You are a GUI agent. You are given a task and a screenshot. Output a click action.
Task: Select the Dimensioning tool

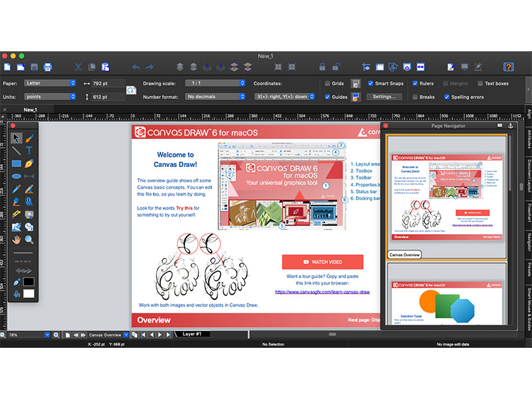point(29,176)
